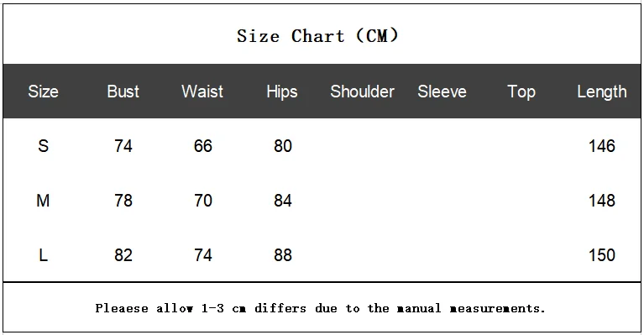Image resolution: width=644 pixels, height=335 pixels.
Task: Select the L size row label
Action: coord(43,255)
